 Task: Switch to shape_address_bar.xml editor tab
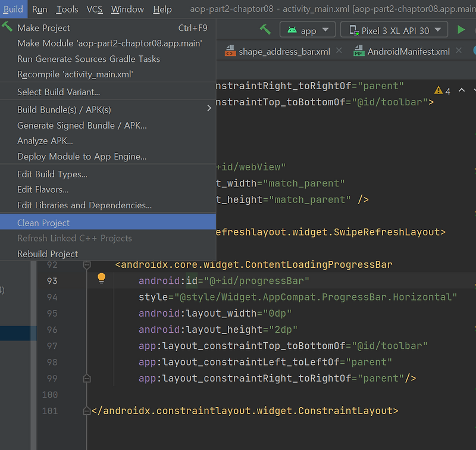tap(284, 52)
